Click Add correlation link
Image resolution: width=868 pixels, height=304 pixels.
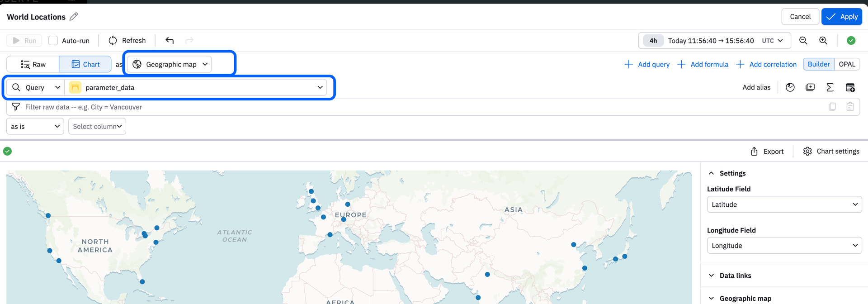pyautogui.click(x=766, y=64)
